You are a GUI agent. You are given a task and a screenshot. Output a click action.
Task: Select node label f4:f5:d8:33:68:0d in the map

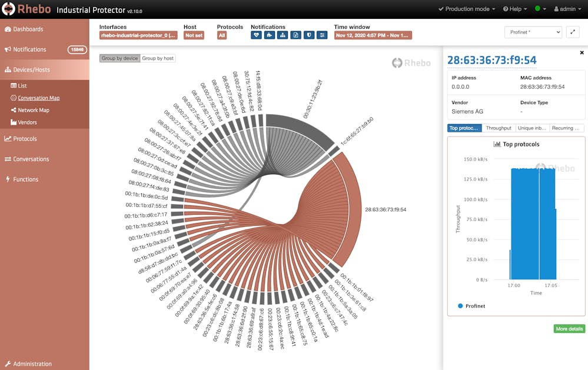[259, 91]
